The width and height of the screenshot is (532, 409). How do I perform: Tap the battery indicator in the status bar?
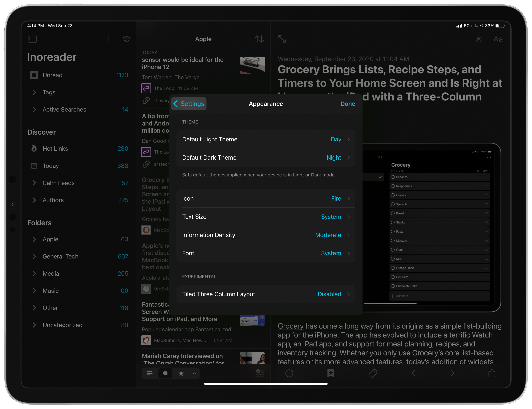[500, 26]
